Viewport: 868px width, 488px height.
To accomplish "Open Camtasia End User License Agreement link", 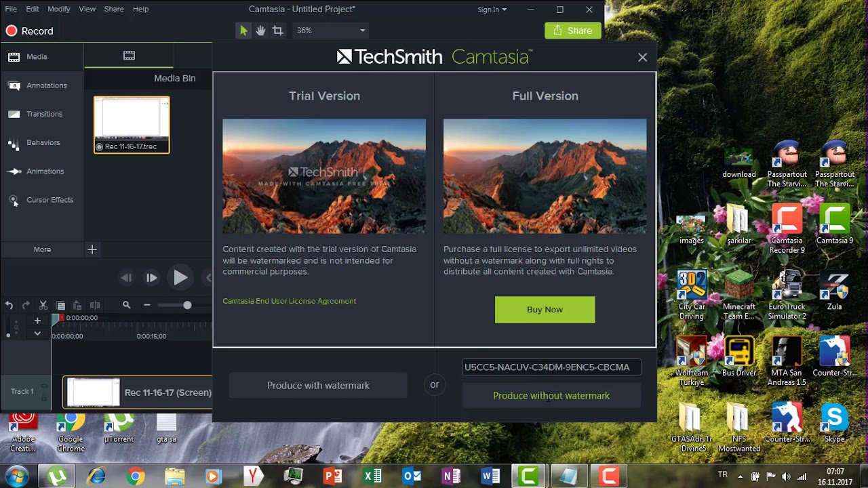I will click(x=290, y=301).
